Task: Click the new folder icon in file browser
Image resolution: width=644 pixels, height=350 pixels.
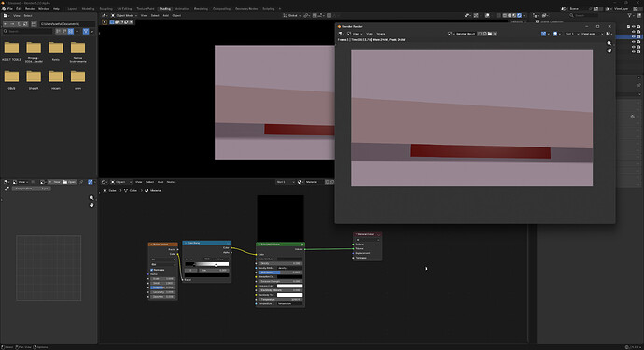Action: coord(34,24)
